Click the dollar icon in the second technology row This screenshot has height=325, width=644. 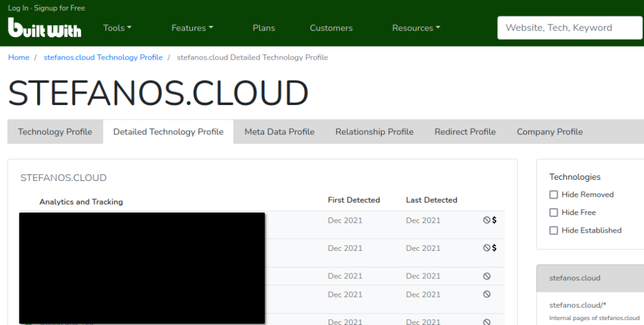(494, 248)
